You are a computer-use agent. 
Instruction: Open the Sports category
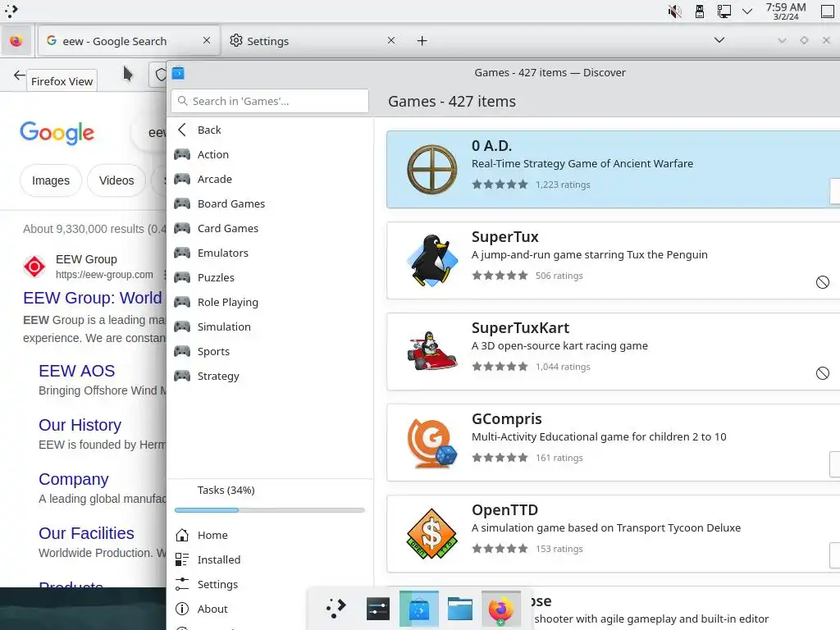pyautogui.click(x=269, y=351)
